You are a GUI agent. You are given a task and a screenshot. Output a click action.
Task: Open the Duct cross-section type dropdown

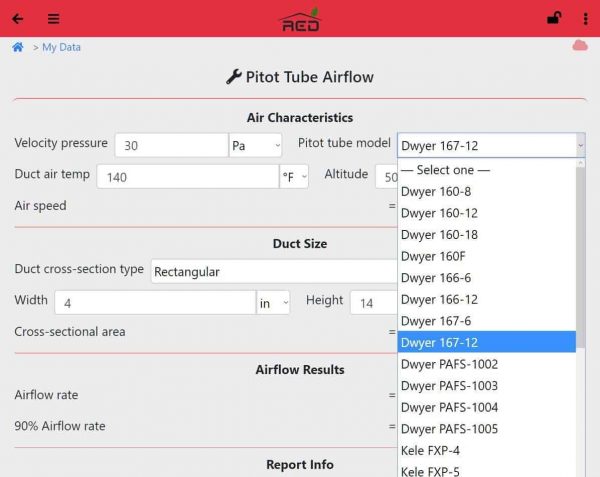click(274, 272)
